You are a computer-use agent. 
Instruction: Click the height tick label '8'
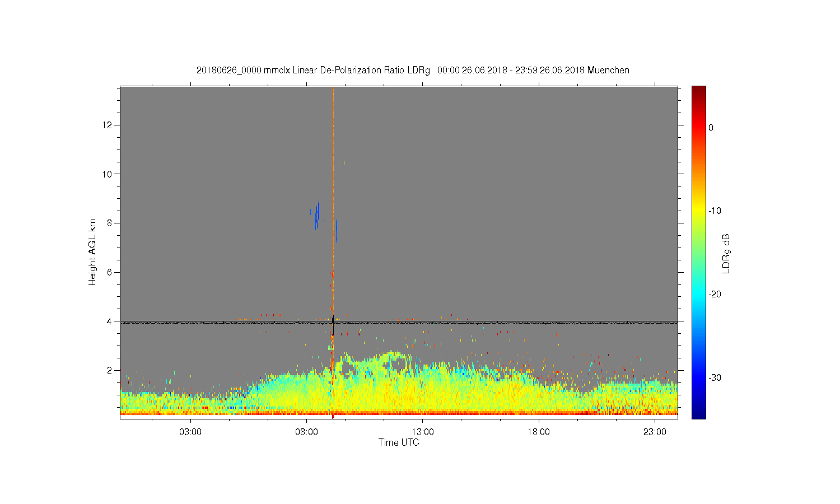coord(110,223)
